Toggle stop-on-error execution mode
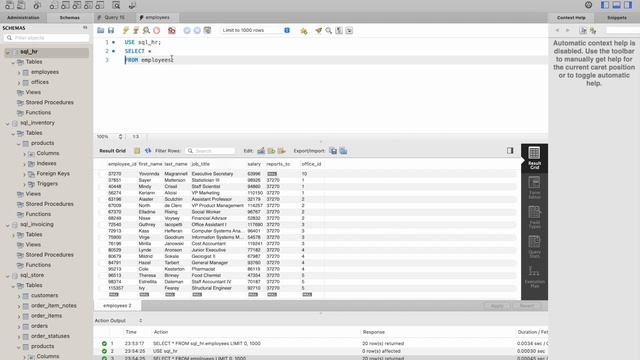The image size is (640, 360). coord(172,30)
